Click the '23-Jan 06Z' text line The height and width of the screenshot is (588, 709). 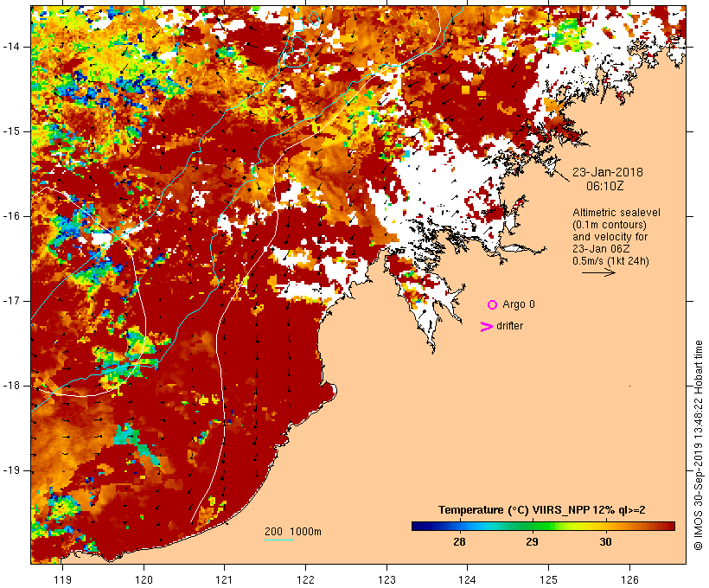601,249
